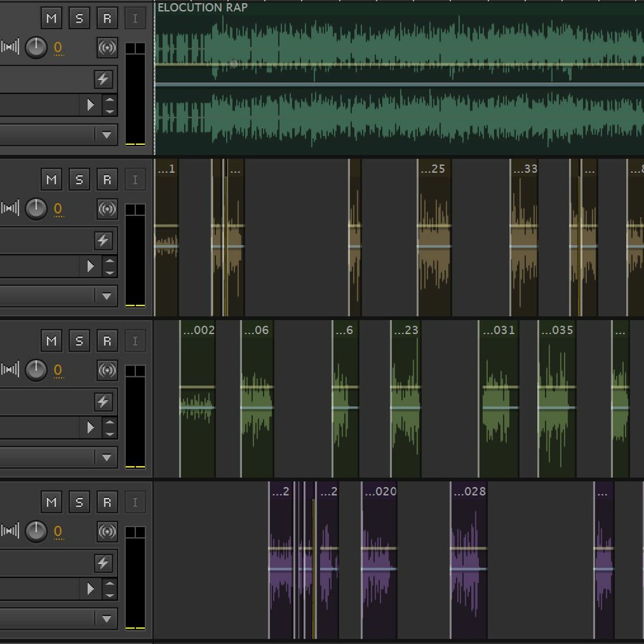Click the lightning bolt icon on the ELOCUTION RAP track
This screenshot has width=644, height=644.
click(x=103, y=79)
